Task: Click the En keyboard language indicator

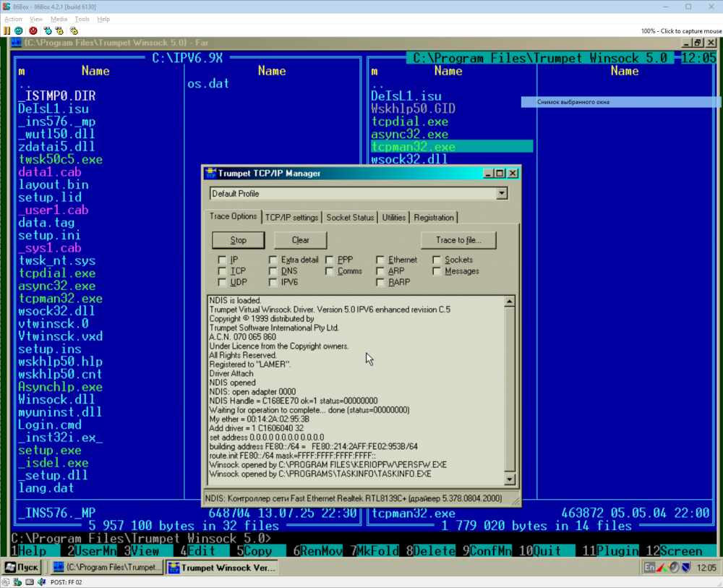Action: click(x=650, y=568)
